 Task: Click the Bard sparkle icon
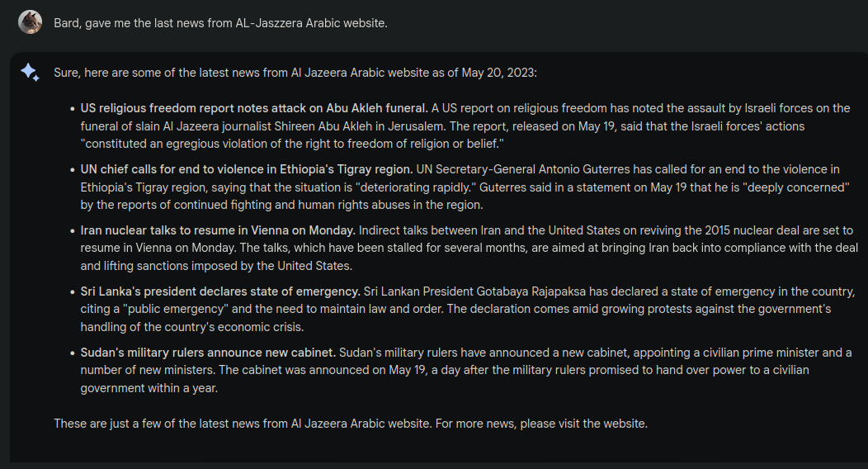click(30, 73)
